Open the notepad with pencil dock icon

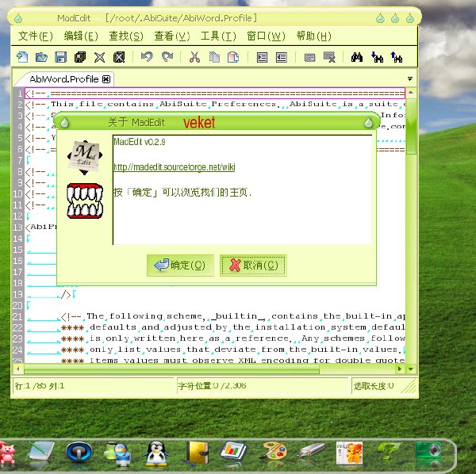point(40,452)
